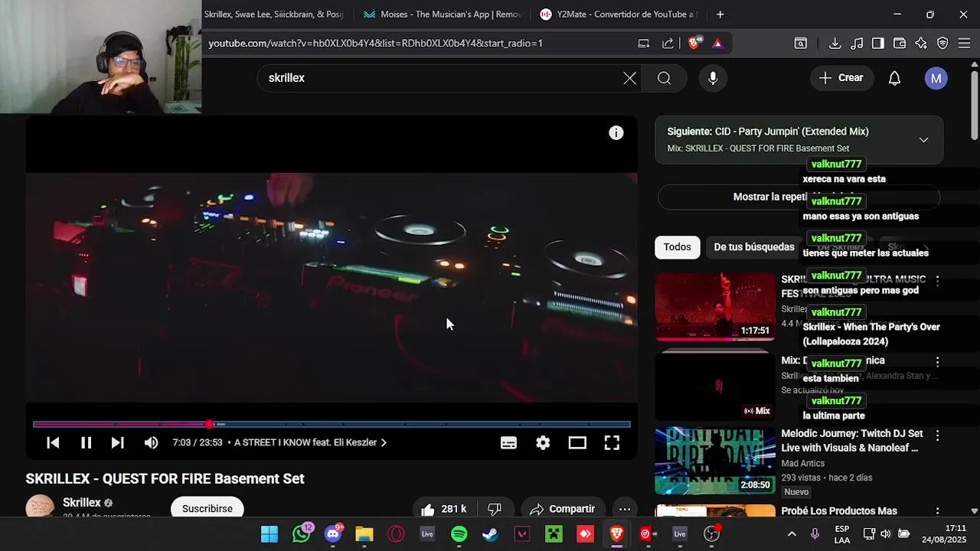
Task: Switch to Moises Musician's App tab
Action: point(443,15)
